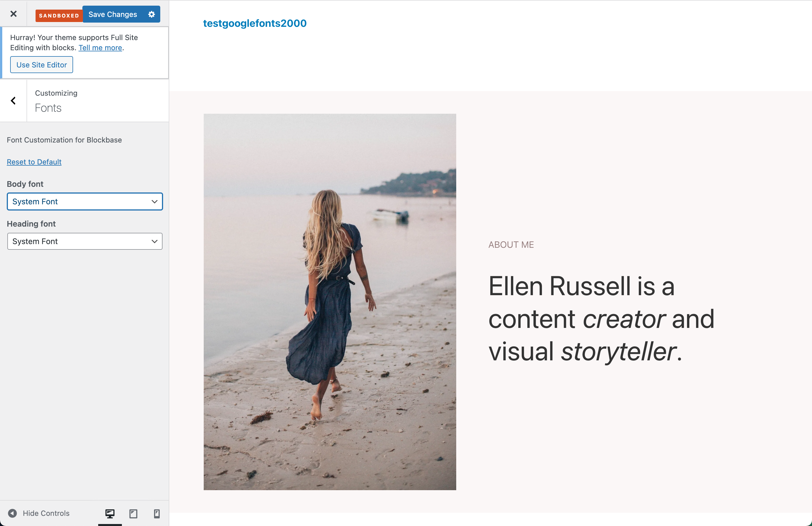Click the ABOUT ME label
This screenshot has width=812, height=526.
pyautogui.click(x=511, y=244)
